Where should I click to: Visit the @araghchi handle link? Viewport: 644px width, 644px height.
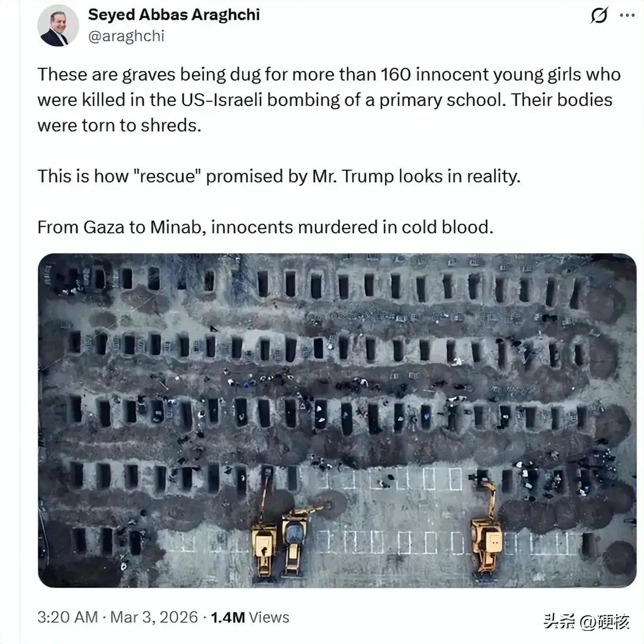coord(126,36)
